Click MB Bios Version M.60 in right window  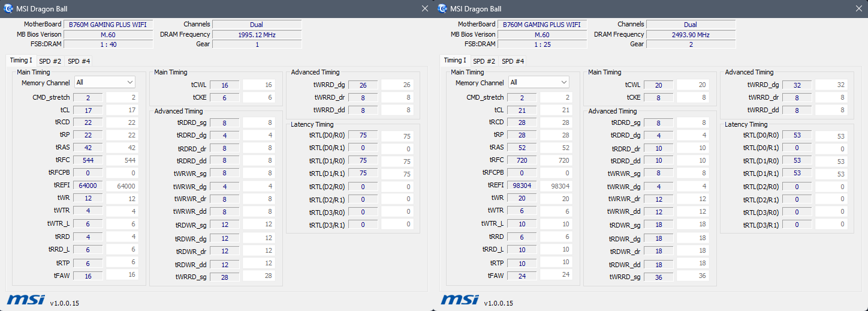(x=542, y=35)
